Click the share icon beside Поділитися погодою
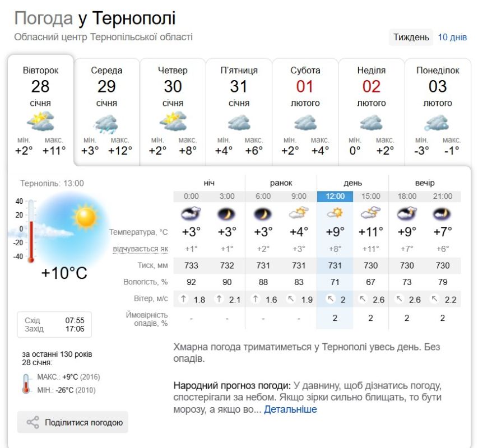Screen dimensions: 478x448 (33, 422)
